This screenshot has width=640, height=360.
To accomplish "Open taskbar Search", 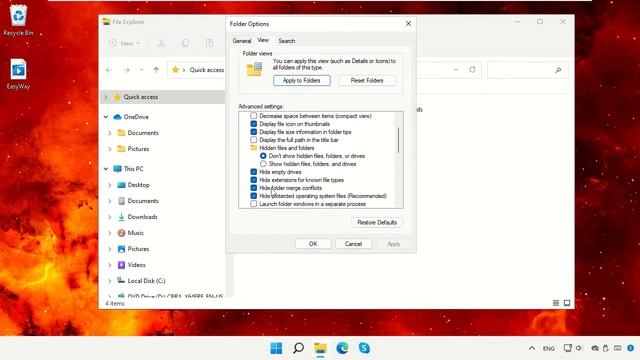I will (x=298, y=348).
